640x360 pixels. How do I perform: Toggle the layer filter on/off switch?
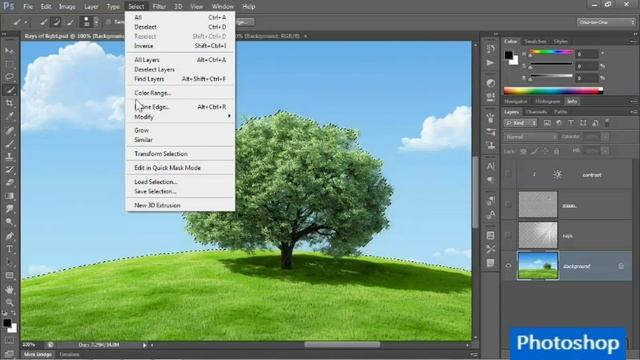click(x=607, y=123)
